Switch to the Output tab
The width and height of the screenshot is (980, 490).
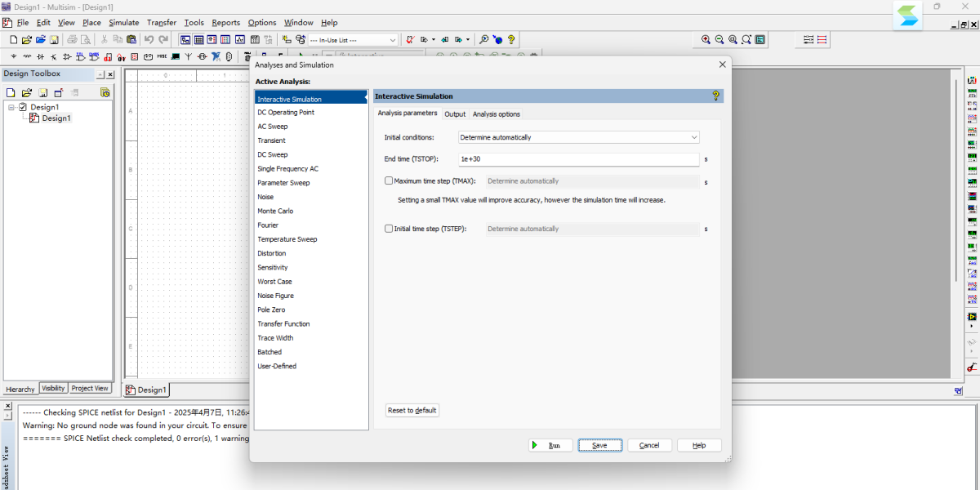(455, 114)
